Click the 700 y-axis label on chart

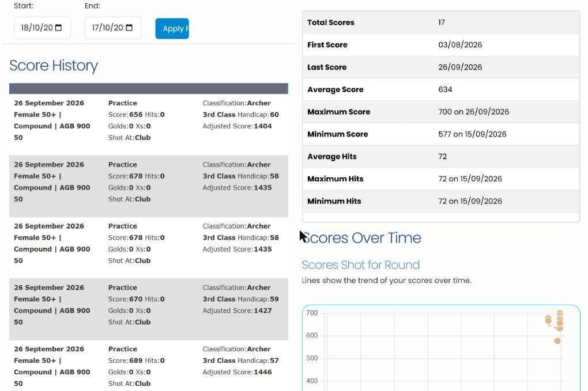pyautogui.click(x=312, y=313)
